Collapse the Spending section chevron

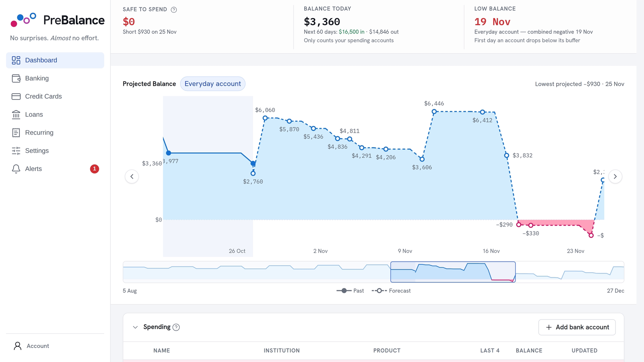pos(135,327)
